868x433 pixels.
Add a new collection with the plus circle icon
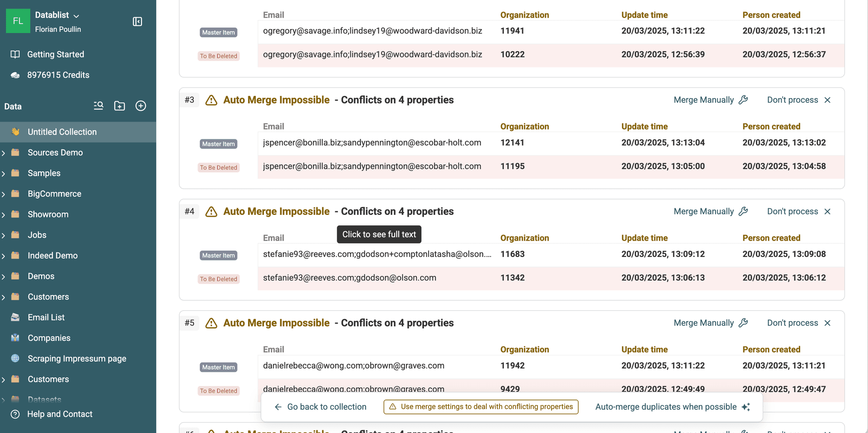141,105
